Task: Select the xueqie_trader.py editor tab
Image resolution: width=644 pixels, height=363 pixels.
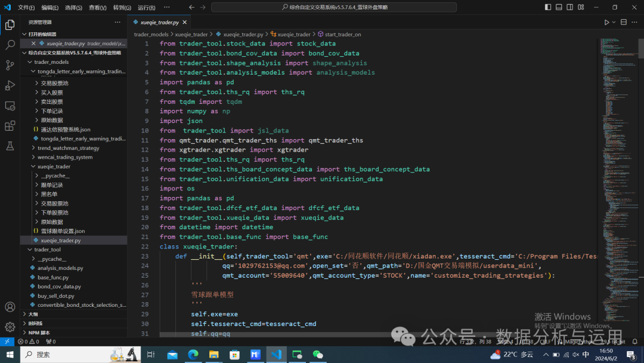Action: pos(160,22)
